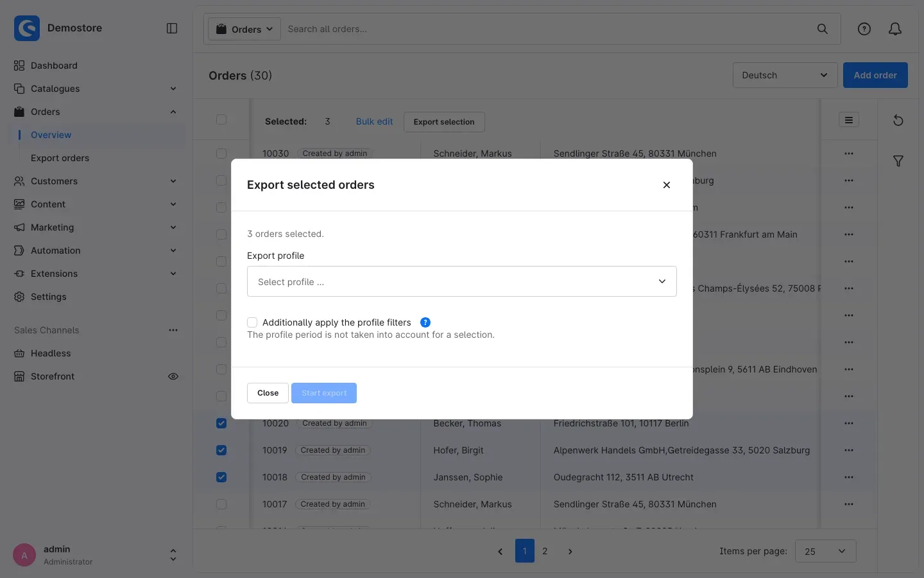Change items per page dropdown
The image size is (924, 578).
click(825, 551)
